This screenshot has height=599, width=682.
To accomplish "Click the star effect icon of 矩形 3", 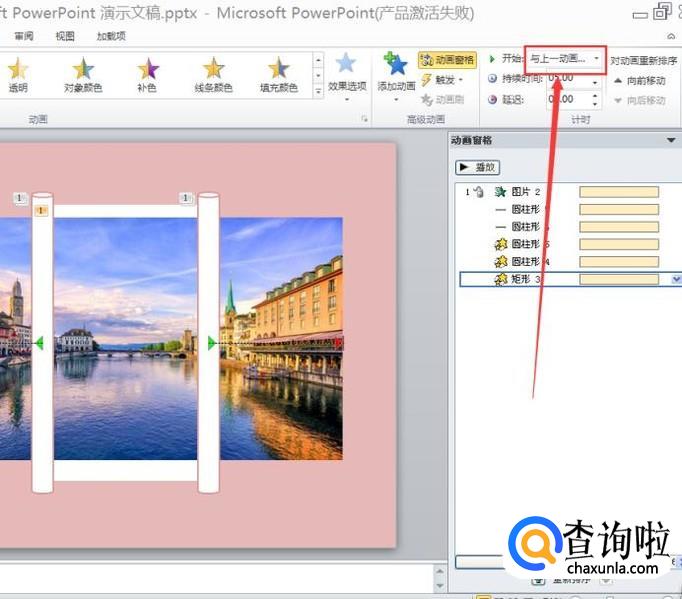I will coord(501,279).
